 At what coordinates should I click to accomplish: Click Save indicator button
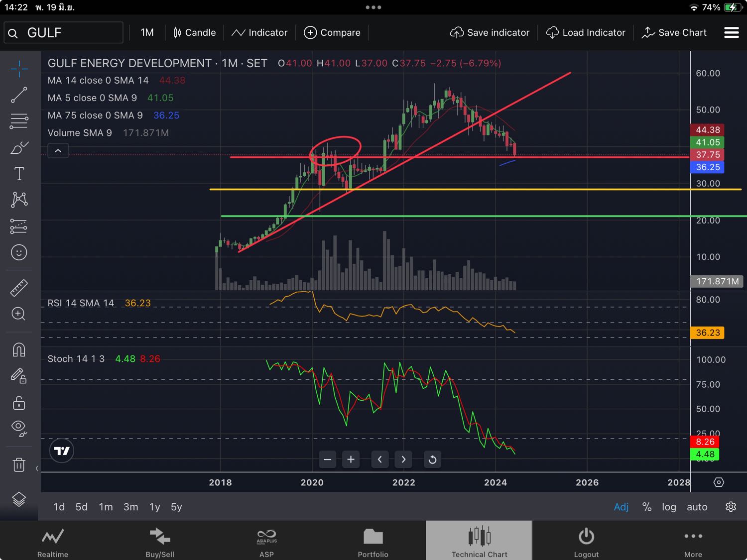click(x=490, y=32)
